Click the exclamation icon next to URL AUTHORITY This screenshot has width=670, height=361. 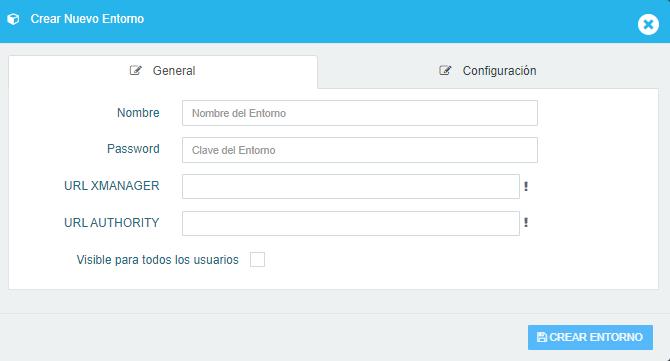pyautogui.click(x=526, y=223)
